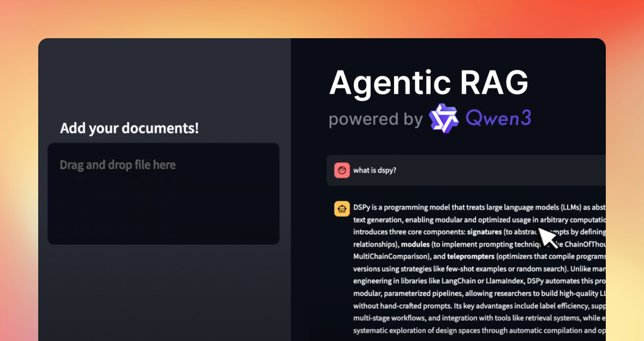Click the "Agentic RAG" title
This screenshot has height=341, width=644.
pyautogui.click(x=428, y=83)
